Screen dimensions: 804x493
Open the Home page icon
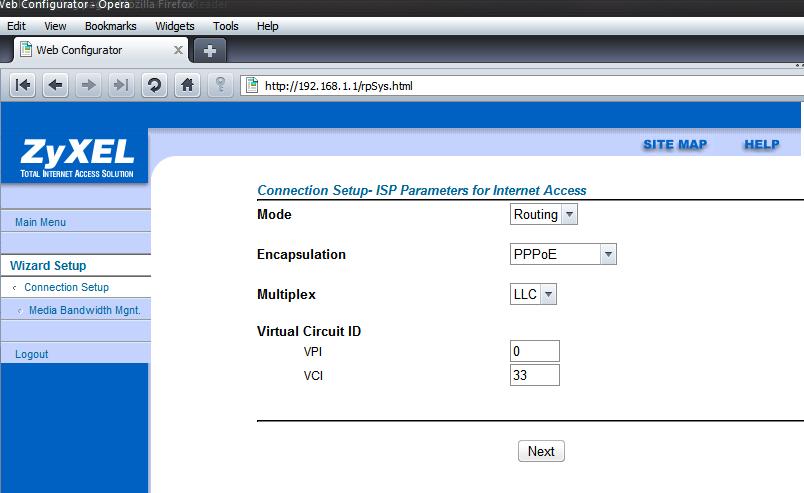click(x=187, y=85)
